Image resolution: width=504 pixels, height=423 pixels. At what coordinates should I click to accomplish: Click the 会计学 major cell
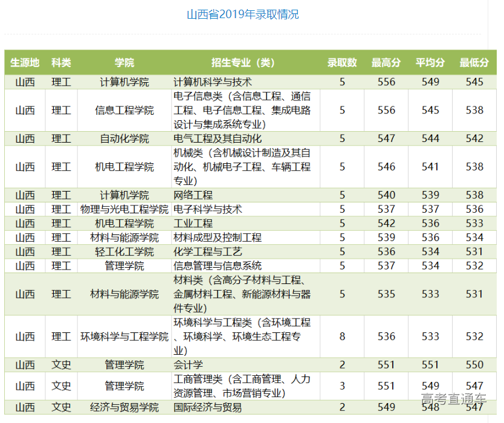[189, 365]
